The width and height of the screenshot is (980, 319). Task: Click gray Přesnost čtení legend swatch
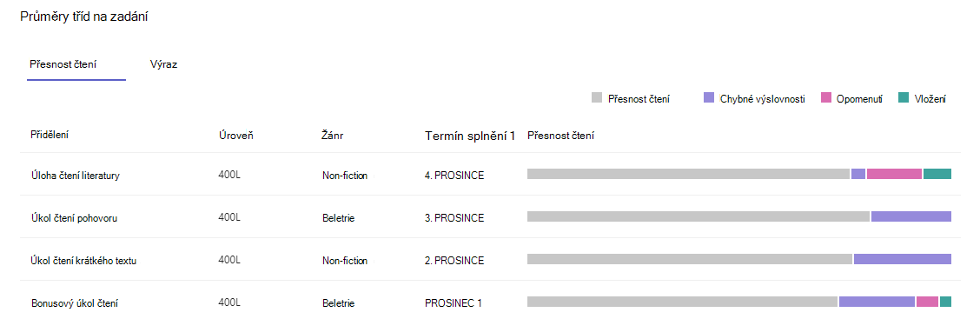pos(597,97)
